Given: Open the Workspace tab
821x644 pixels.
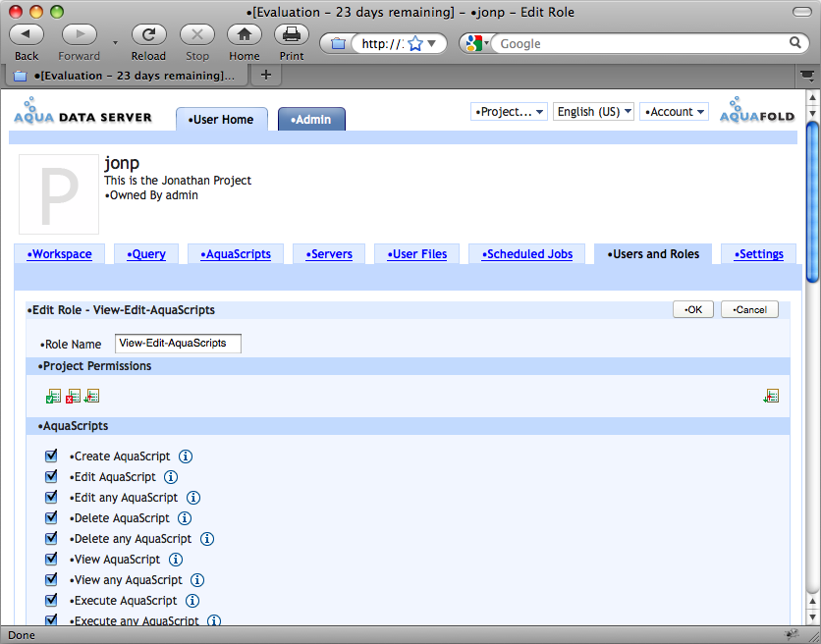Looking at the screenshot, I should [x=60, y=254].
